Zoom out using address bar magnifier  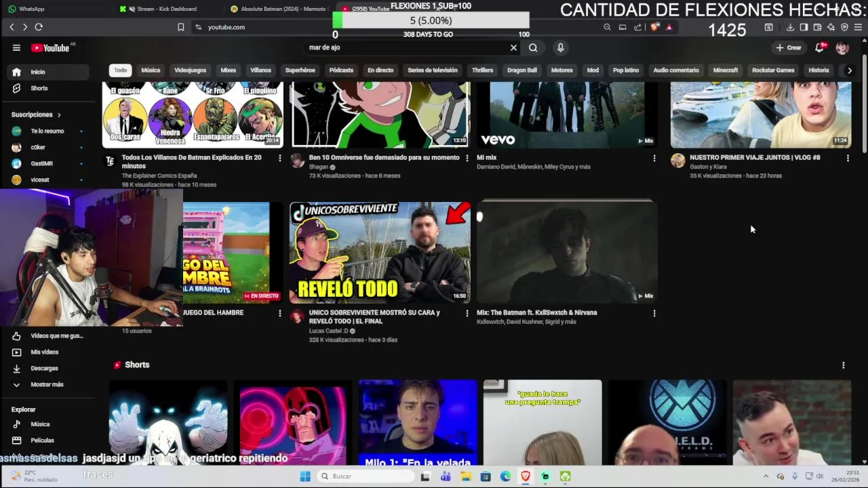[x=607, y=27]
